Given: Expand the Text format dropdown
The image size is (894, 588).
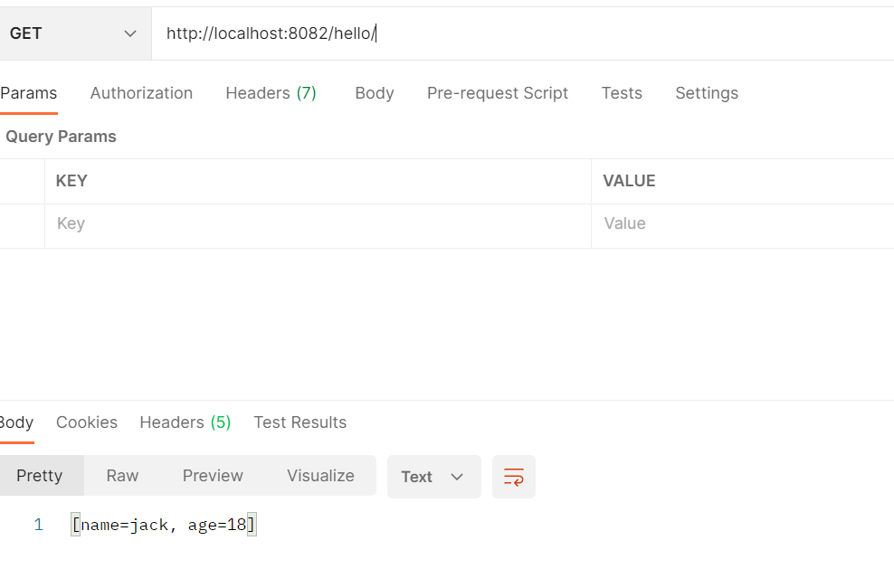Looking at the screenshot, I should [433, 477].
